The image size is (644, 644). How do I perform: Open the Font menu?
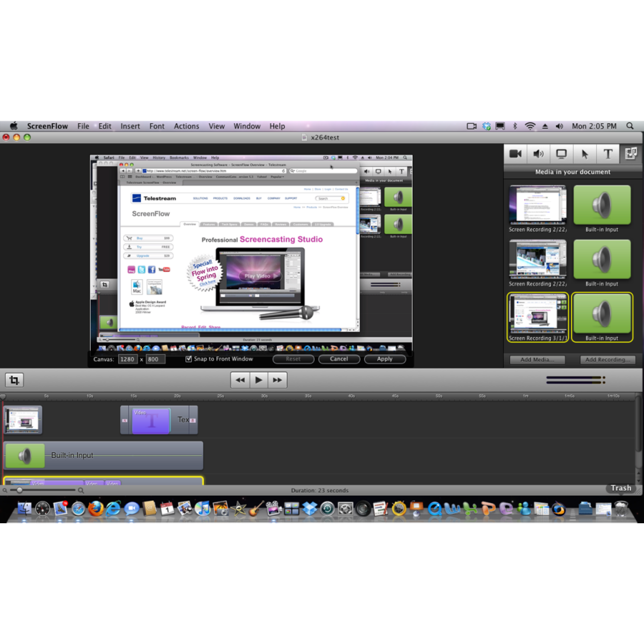(156, 126)
